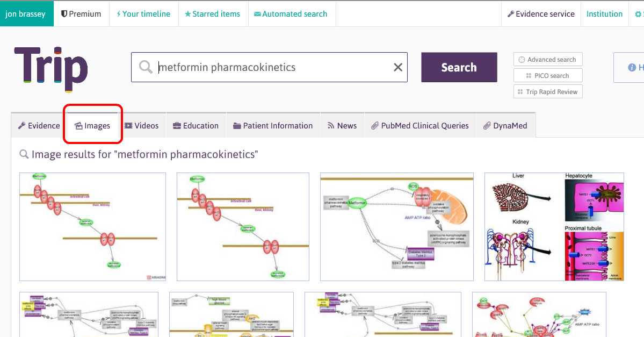Click the Trip logo
Image resolution: width=644 pixels, height=337 pixels.
[x=51, y=68]
